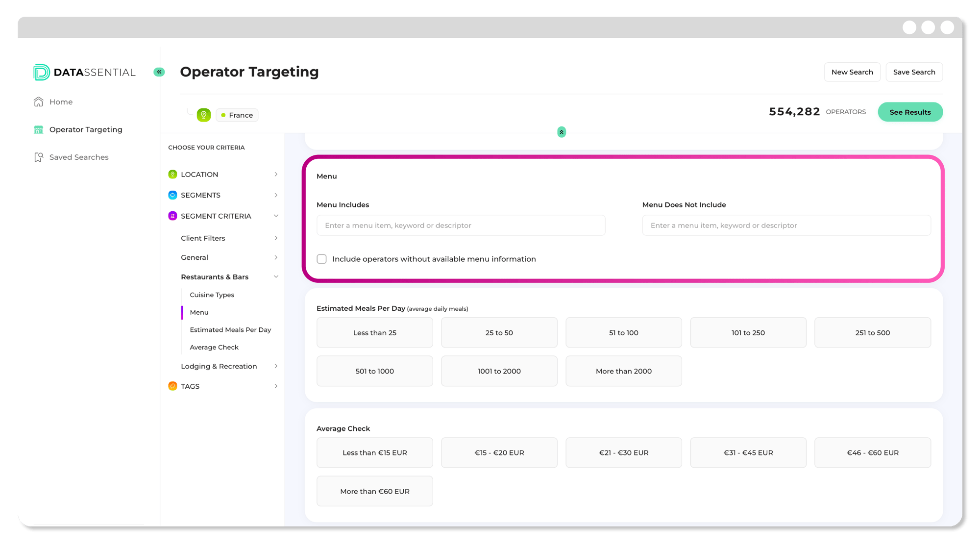
Task: Toggle €21 - €30 EUR average check
Action: point(623,453)
